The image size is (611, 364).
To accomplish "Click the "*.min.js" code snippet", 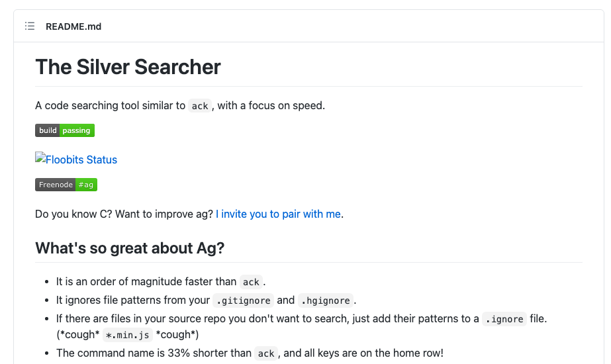I will coord(128,335).
